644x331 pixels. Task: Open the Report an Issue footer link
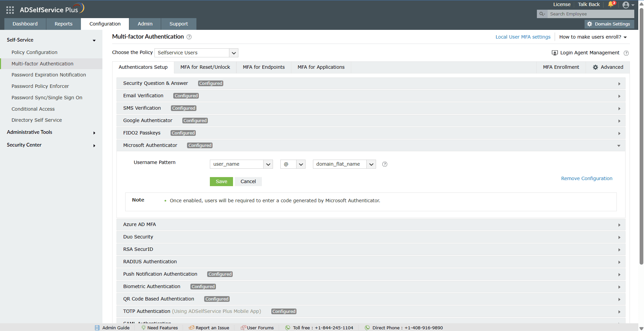tap(209, 328)
